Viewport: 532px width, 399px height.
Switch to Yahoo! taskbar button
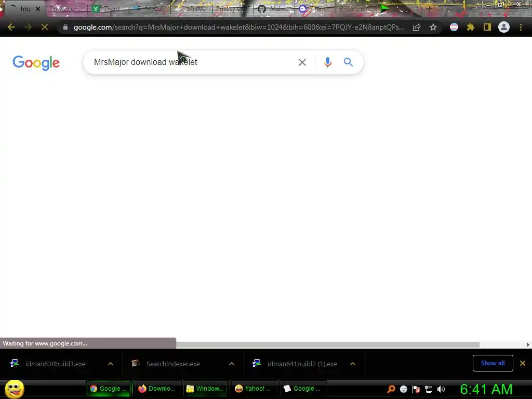(x=254, y=389)
